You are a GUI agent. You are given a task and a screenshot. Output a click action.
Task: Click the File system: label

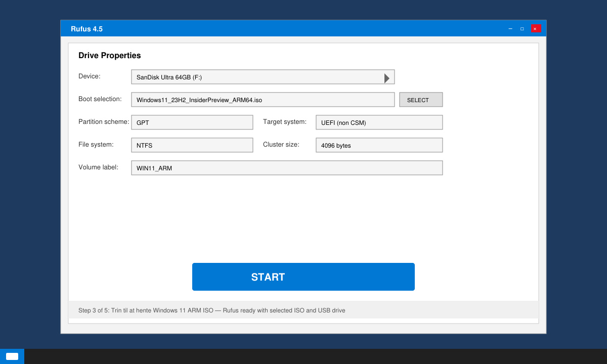96,145
